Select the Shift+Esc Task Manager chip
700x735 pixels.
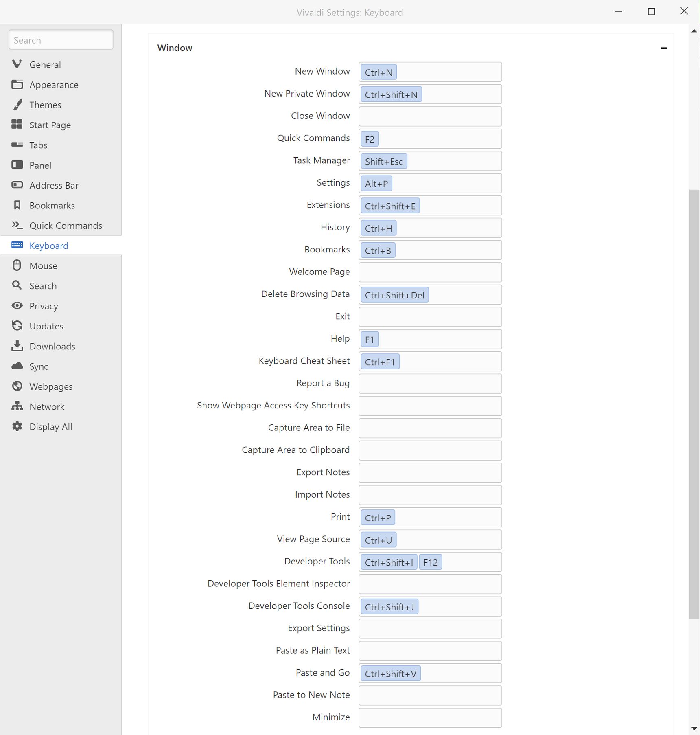(x=384, y=161)
